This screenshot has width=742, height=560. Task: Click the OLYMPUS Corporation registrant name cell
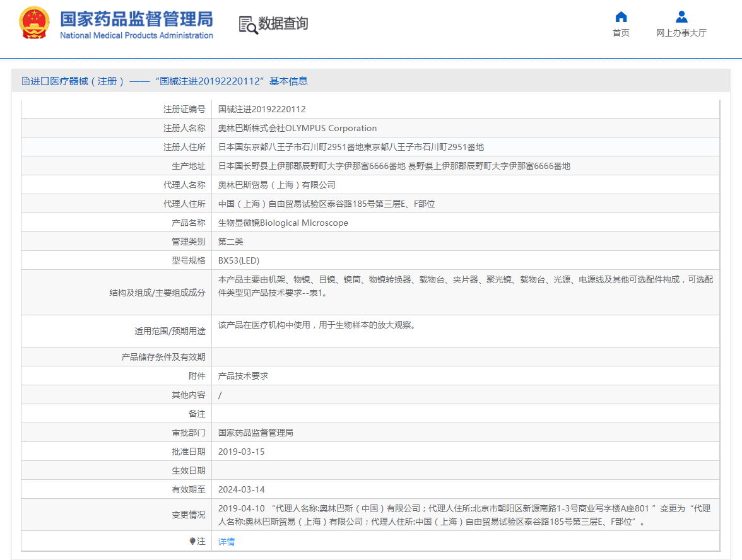(297, 128)
